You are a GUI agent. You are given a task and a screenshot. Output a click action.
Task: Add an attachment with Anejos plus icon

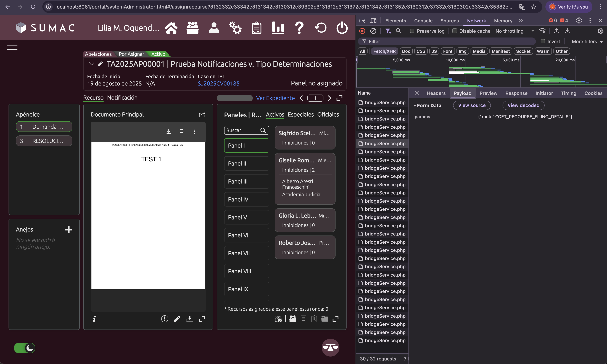68,230
